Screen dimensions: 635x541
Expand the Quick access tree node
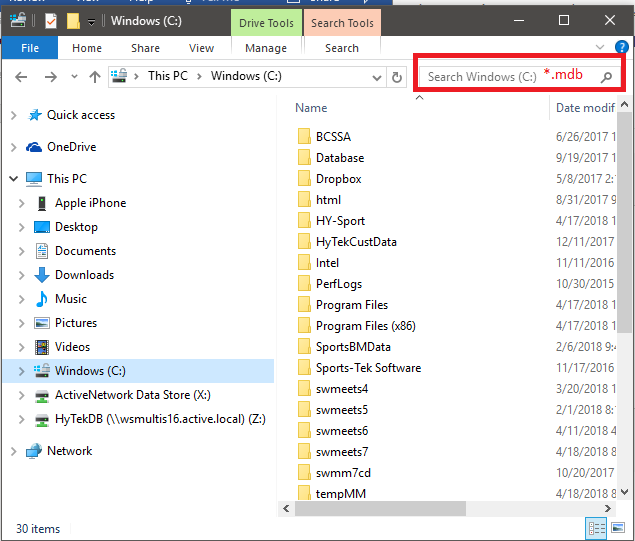pyautogui.click(x=14, y=115)
